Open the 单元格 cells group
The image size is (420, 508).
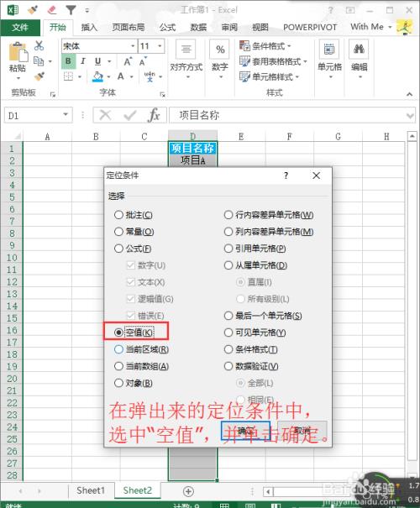[329, 60]
